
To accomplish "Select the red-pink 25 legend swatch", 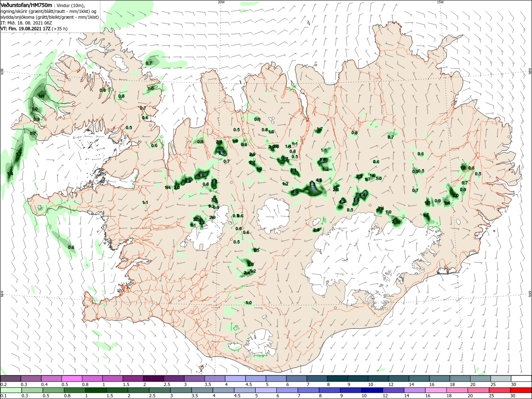I will [499, 390].
